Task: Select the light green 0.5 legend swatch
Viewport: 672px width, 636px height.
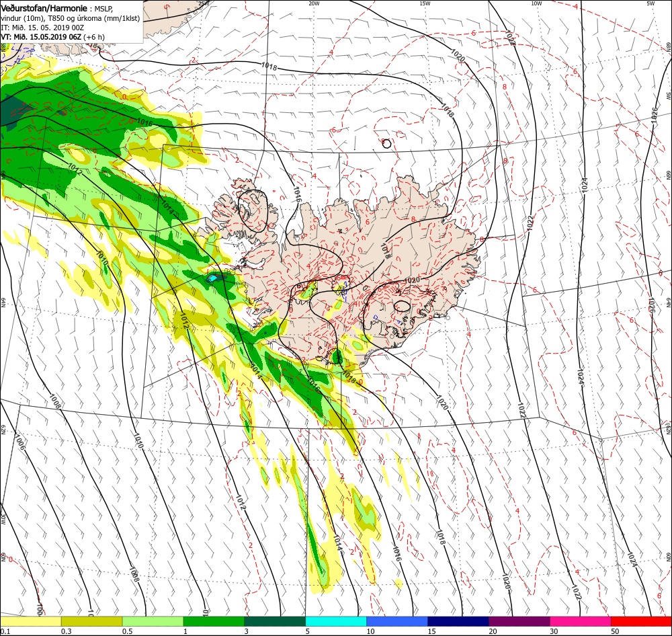Action: point(153,621)
